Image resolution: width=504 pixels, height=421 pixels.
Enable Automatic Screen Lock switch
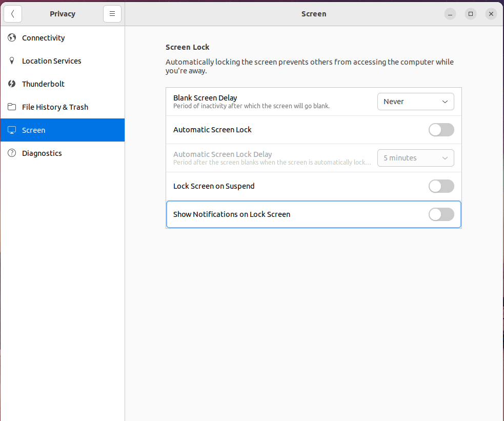click(x=441, y=130)
